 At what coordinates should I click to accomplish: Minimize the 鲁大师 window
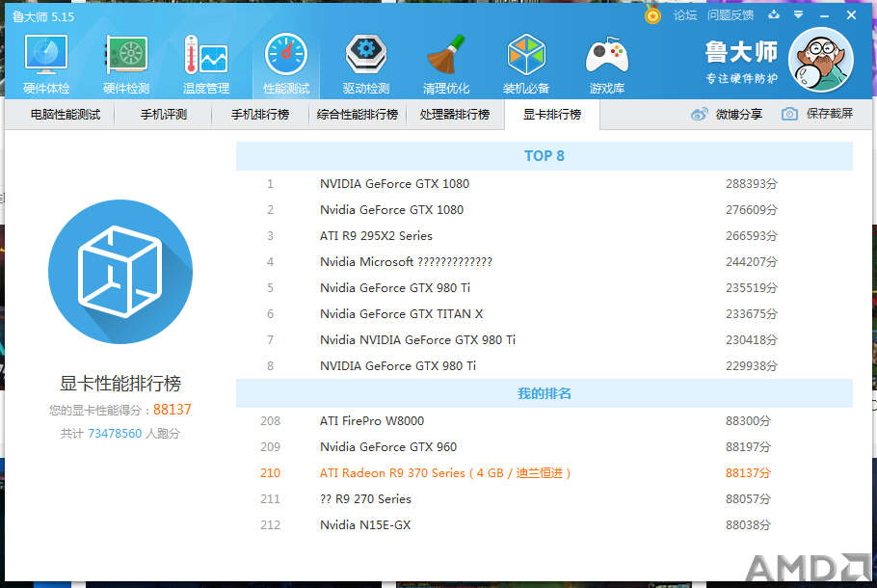coord(824,15)
